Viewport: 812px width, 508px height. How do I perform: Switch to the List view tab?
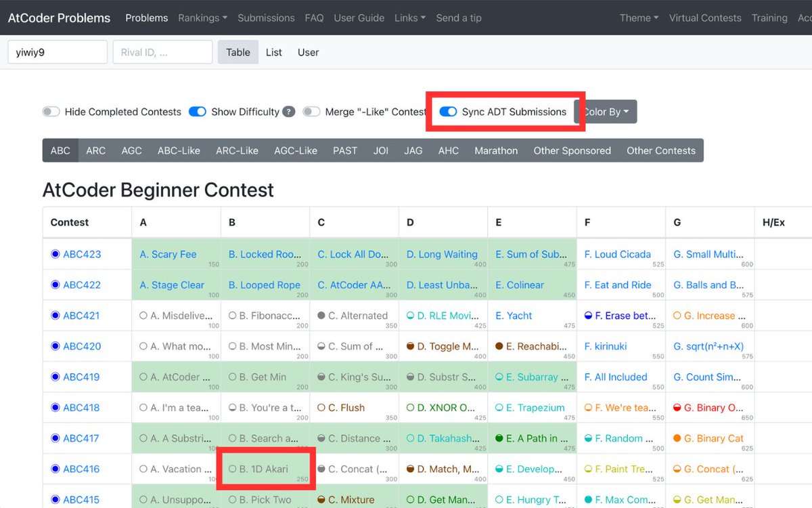pos(274,52)
